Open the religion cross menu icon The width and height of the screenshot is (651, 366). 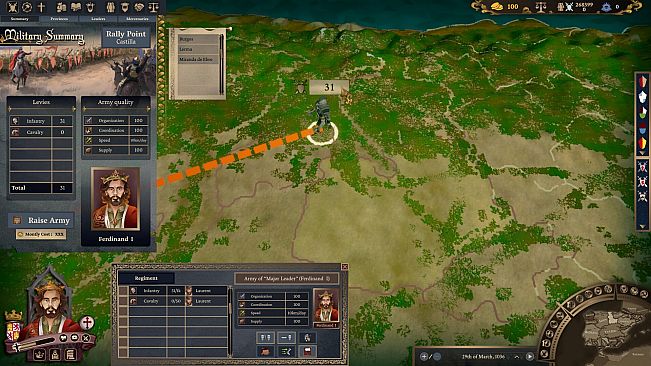(x=41, y=7)
